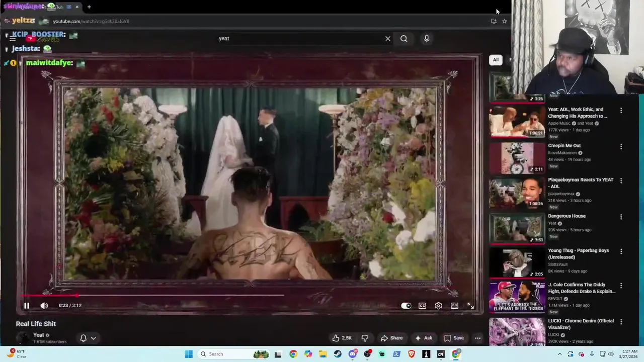This screenshot has width=644, height=362.
Task: Open Creepin Me Out video thumbnail
Action: (517, 158)
